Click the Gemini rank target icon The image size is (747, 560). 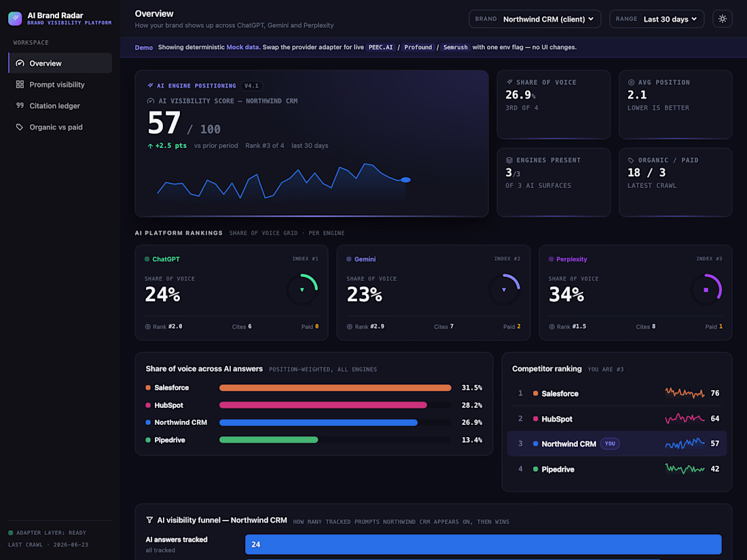coord(350,326)
